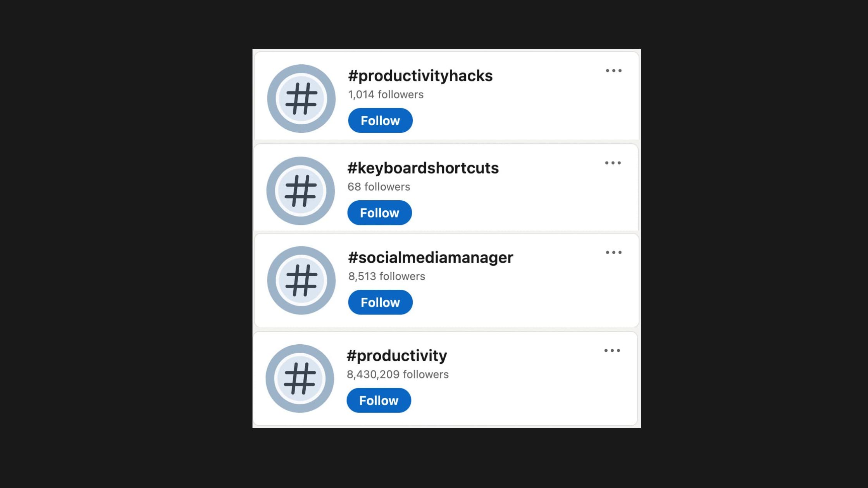Click the 1,014 followers text
The image size is (868, 488).
pyautogui.click(x=386, y=94)
